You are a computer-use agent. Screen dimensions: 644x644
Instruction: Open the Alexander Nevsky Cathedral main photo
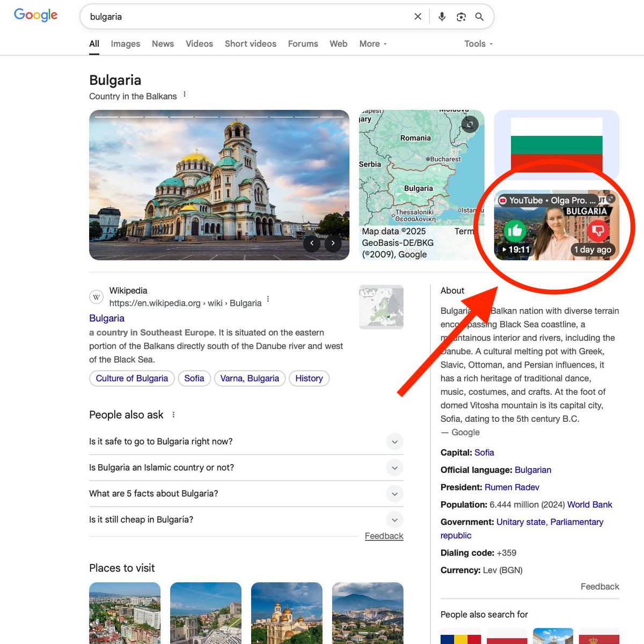[219, 185]
